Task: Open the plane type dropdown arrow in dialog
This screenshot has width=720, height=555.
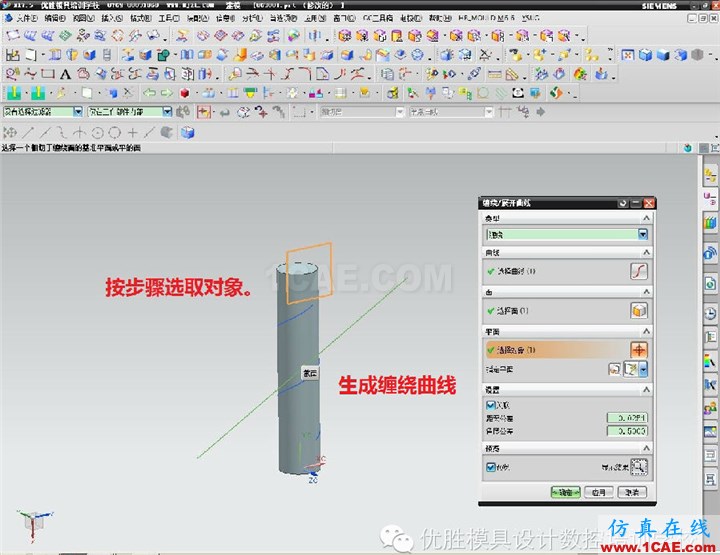Action: point(643,369)
